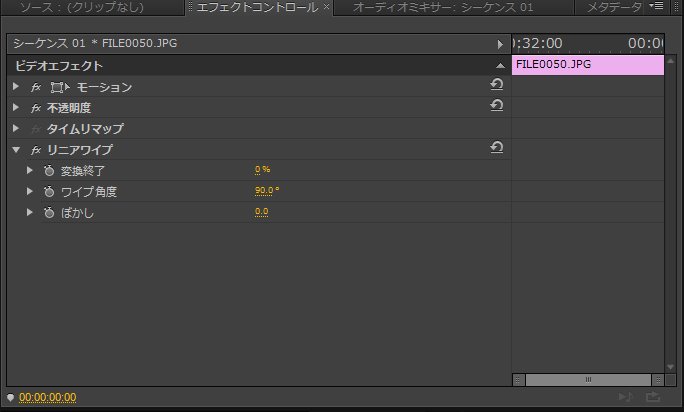Screen dimensions: 684x412
Task: Close the エフェクトコントロール tab
Action: pyautogui.click(x=326, y=7)
